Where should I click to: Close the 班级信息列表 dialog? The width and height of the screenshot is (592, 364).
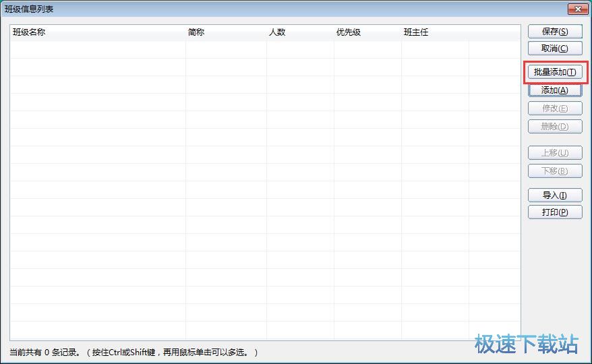(578, 9)
